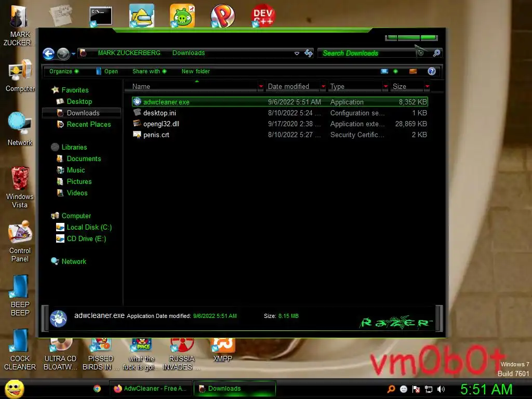Click the Control Panel desktop icon

[x=20, y=241]
